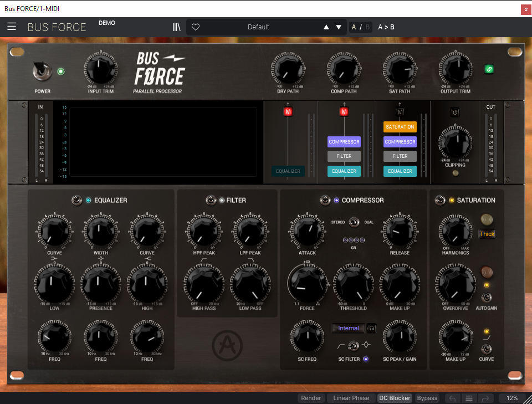Open the Internal sidechain source selector
Image resolution: width=532 pixels, height=404 pixels.
[x=349, y=328]
